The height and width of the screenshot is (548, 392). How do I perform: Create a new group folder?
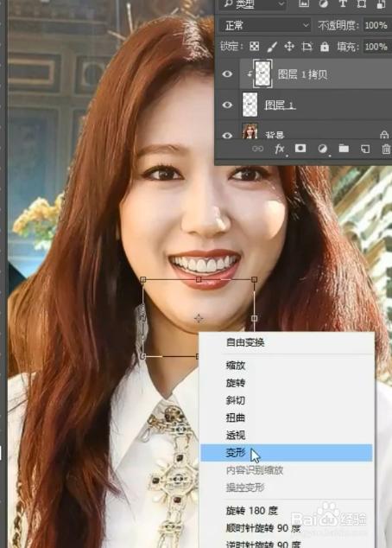coord(344,149)
